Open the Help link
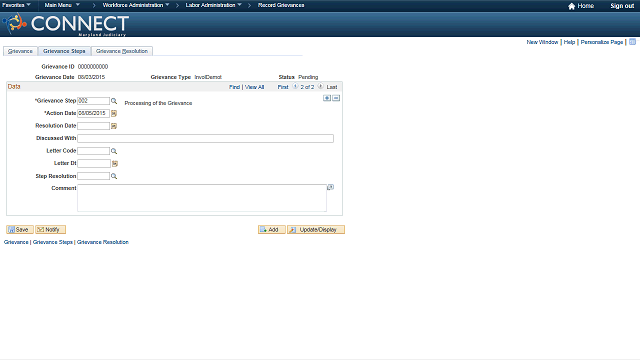Image resolution: width=640 pixels, height=360 pixels. [x=569, y=42]
